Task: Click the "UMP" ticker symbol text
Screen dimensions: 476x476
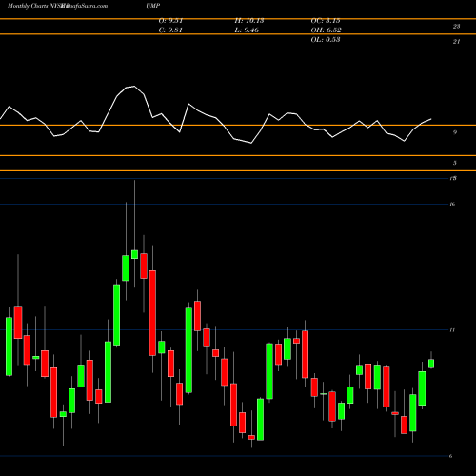Action: [153, 6]
